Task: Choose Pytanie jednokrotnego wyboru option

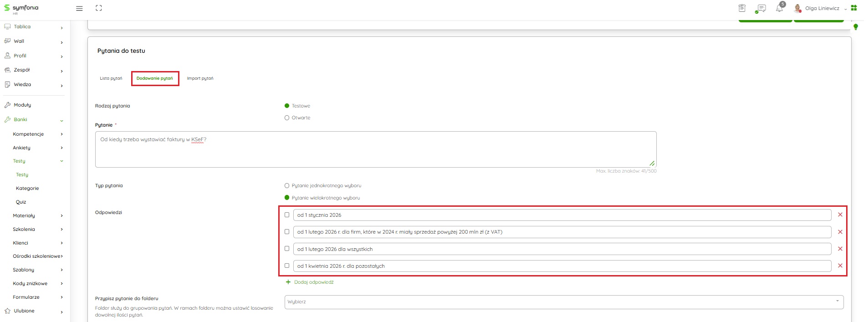Action: tap(287, 185)
